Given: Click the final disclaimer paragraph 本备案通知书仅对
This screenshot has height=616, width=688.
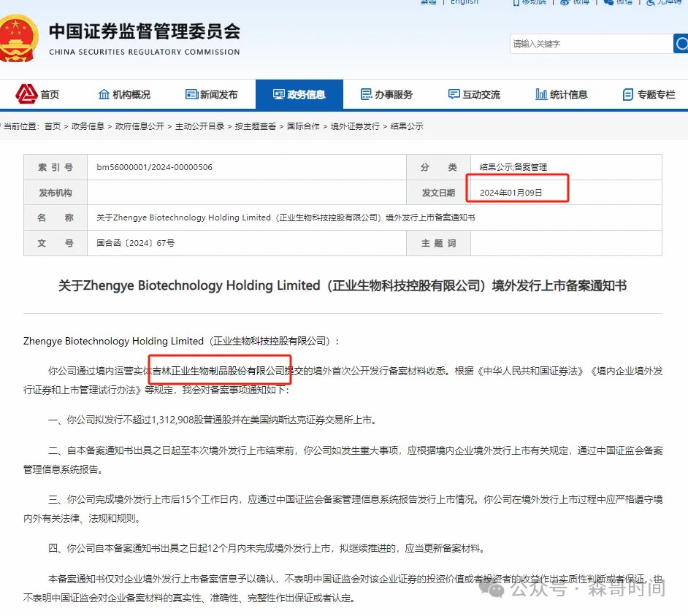Looking at the screenshot, I should click(x=343, y=588).
